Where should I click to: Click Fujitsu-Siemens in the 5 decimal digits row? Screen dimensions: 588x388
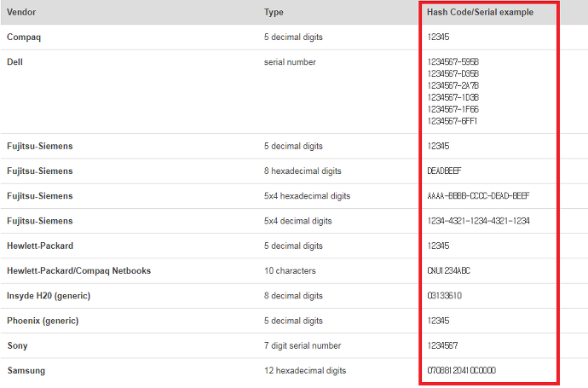(x=40, y=146)
